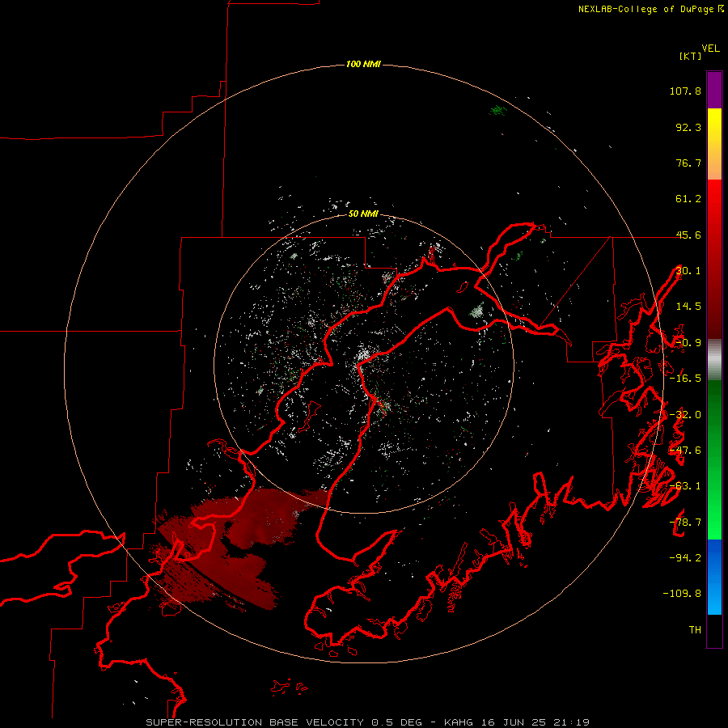The height and width of the screenshot is (728, 728).
Task: Pick the purple segment of velocity color bar
Action: tap(714, 90)
